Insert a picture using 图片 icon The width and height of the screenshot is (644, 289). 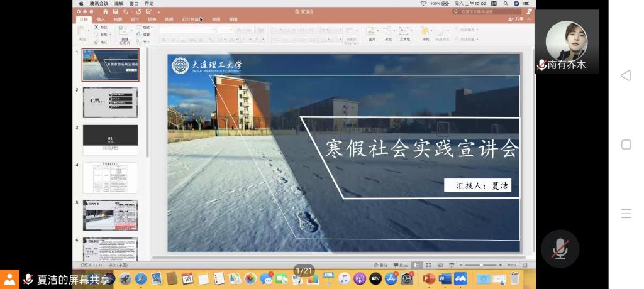coord(371,33)
